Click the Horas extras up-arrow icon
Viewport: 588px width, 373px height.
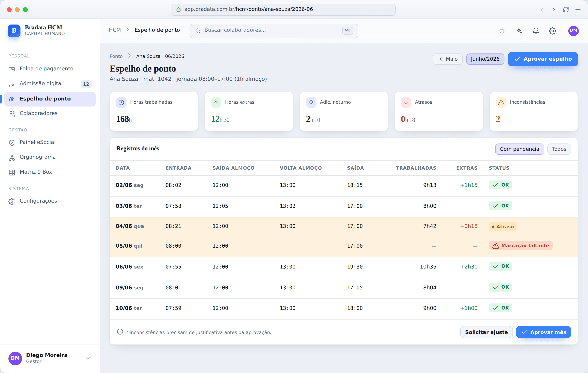click(216, 102)
